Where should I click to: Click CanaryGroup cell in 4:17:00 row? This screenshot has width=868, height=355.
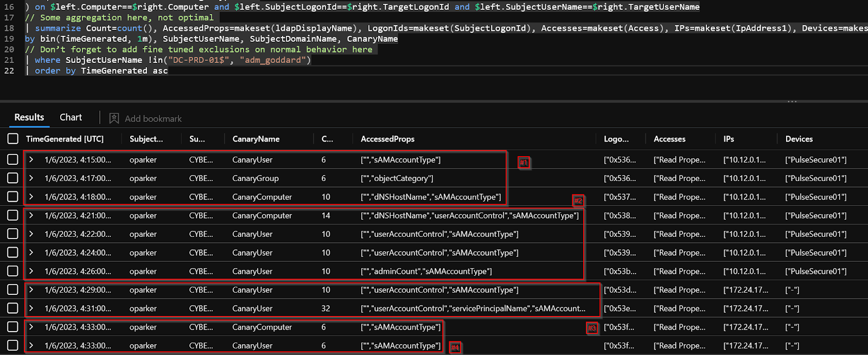pyautogui.click(x=256, y=178)
